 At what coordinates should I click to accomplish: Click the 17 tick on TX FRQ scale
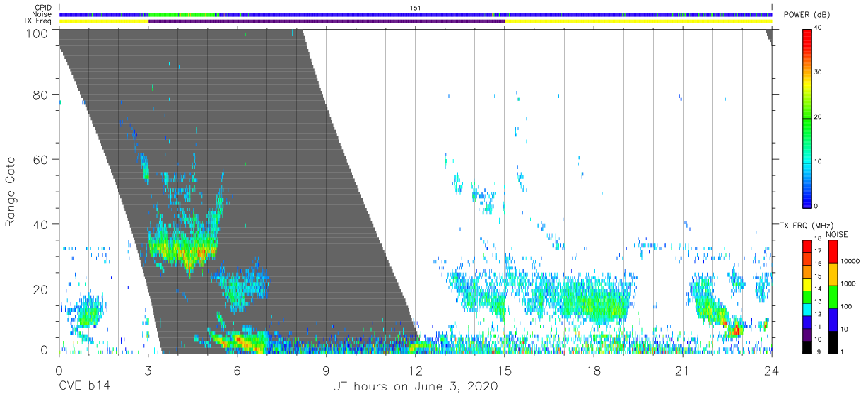(818, 251)
